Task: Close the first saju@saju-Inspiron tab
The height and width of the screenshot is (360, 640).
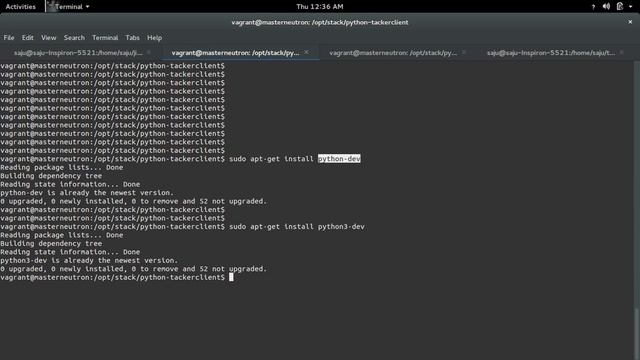Action: pyautogui.click(x=149, y=52)
